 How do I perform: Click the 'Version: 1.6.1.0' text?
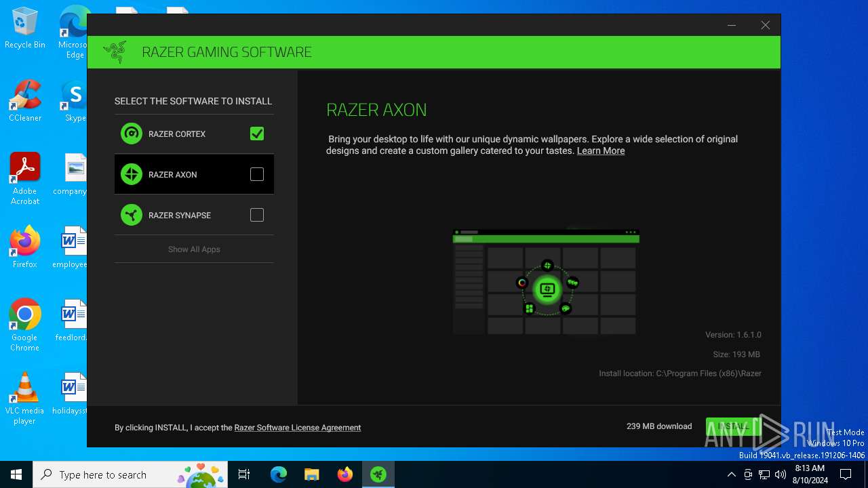tap(733, 335)
